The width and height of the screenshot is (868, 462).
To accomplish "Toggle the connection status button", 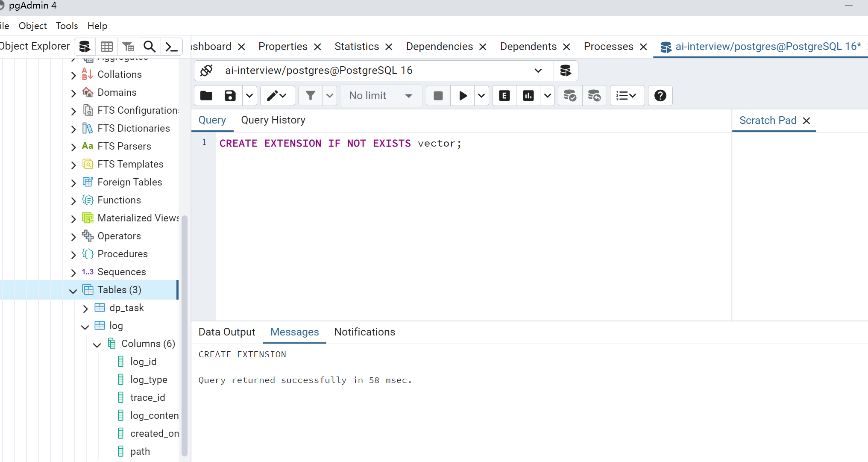I will tap(206, 71).
